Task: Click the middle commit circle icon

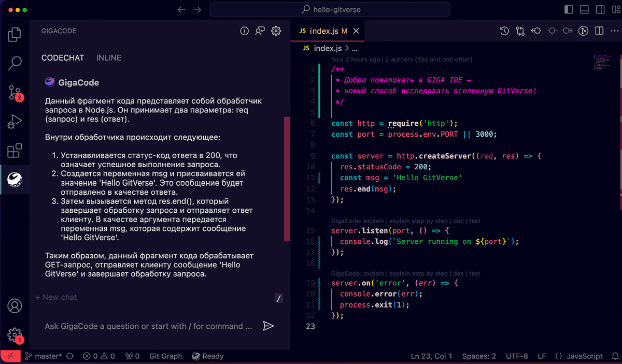Action: coord(552,31)
